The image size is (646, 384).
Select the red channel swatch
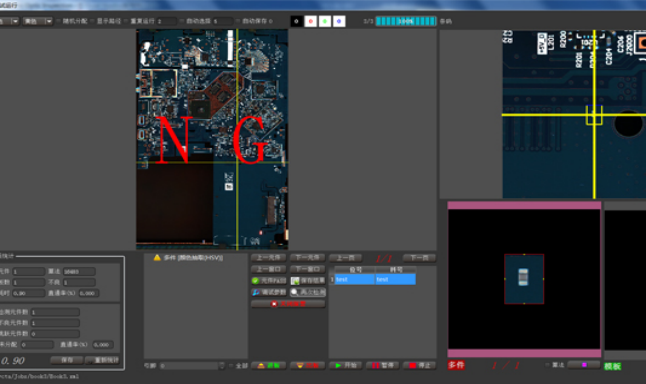(311, 21)
